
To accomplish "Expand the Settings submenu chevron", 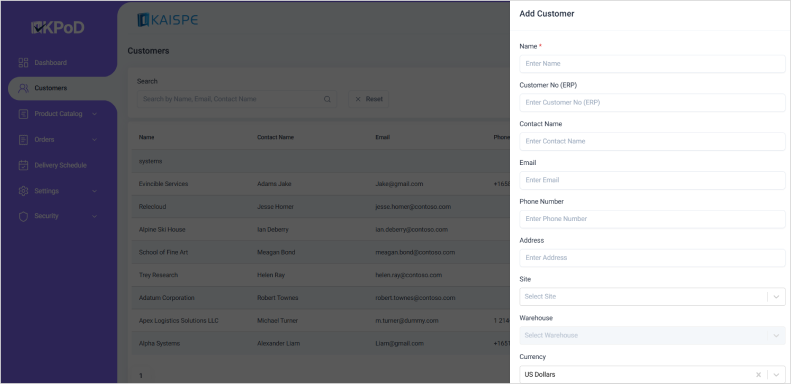I will click(94, 191).
